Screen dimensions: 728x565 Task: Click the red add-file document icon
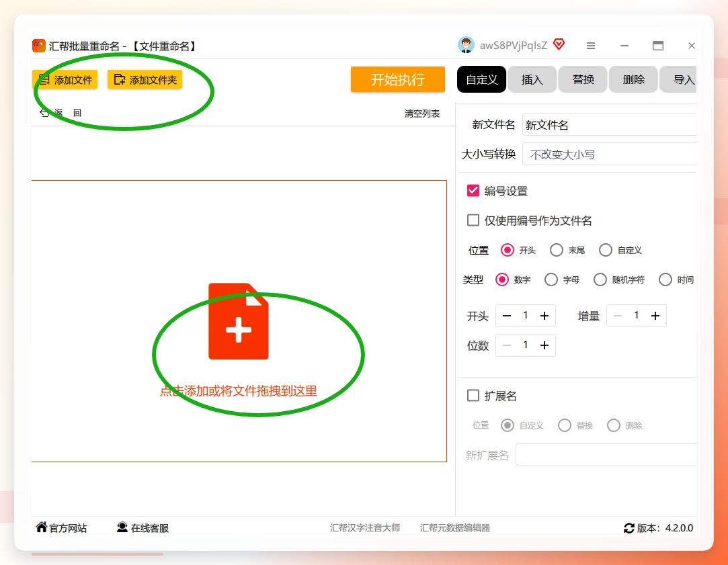pyautogui.click(x=238, y=321)
